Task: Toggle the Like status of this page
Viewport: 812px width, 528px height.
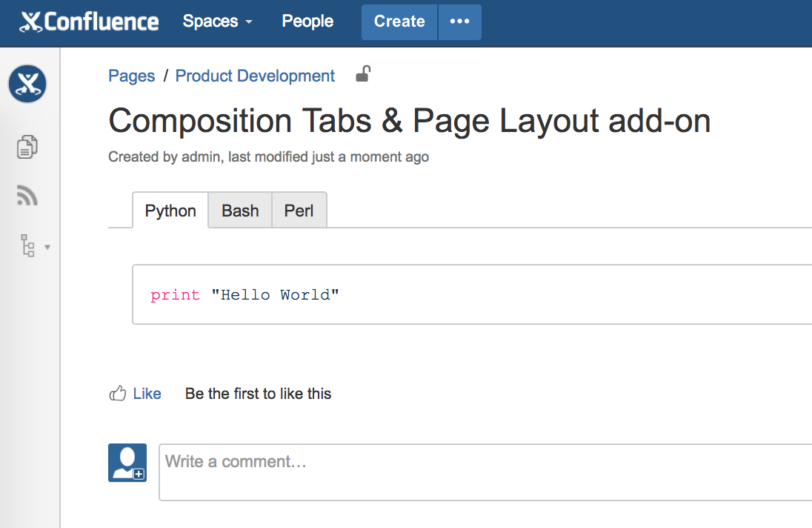Action: 147,393
